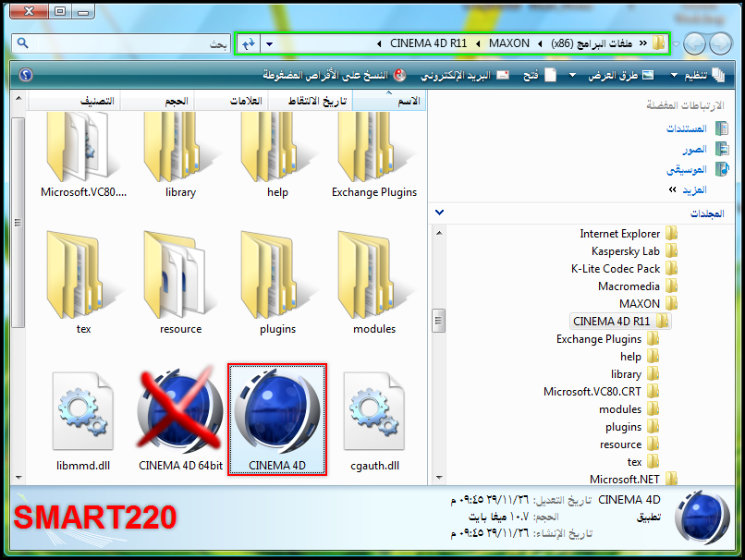Screen dimensions: 745x560
Task: Expand the recent pages dropdown near back button
Action: tap(676, 44)
